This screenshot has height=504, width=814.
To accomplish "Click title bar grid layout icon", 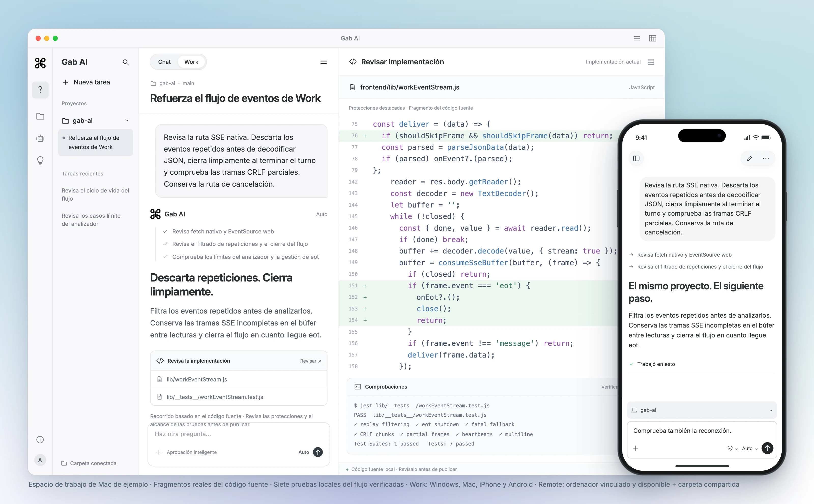I will point(653,38).
